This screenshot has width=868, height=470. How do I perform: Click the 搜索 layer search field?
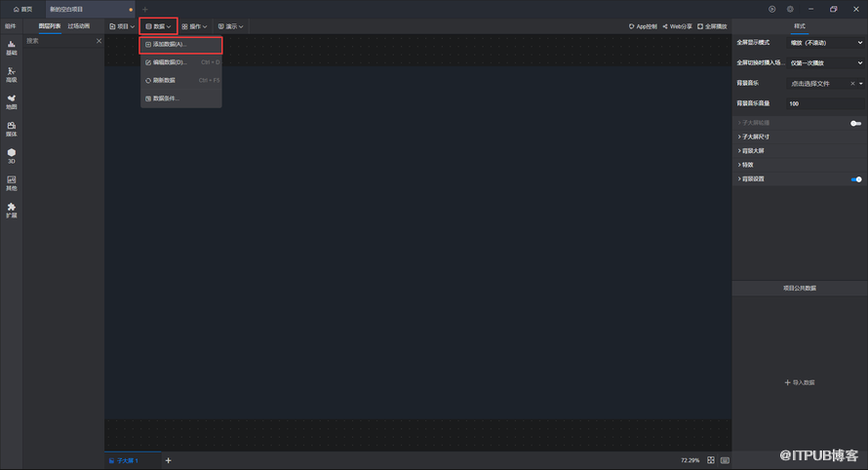[59, 41]
